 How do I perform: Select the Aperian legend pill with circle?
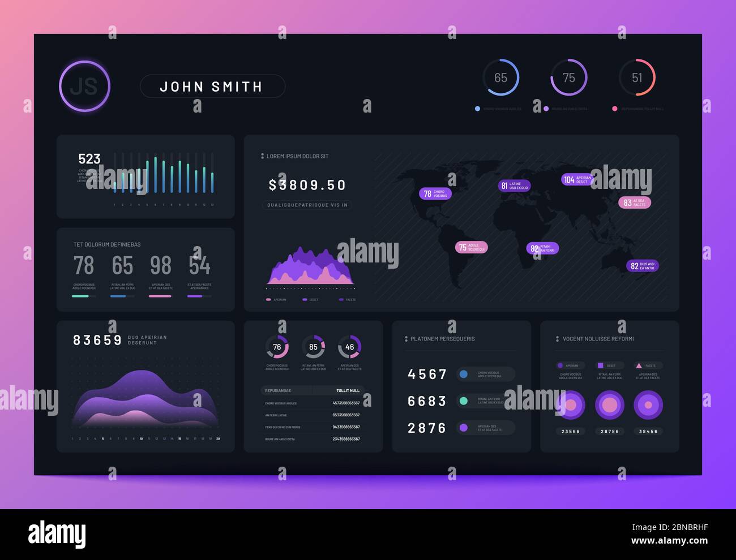click(570, 365)
